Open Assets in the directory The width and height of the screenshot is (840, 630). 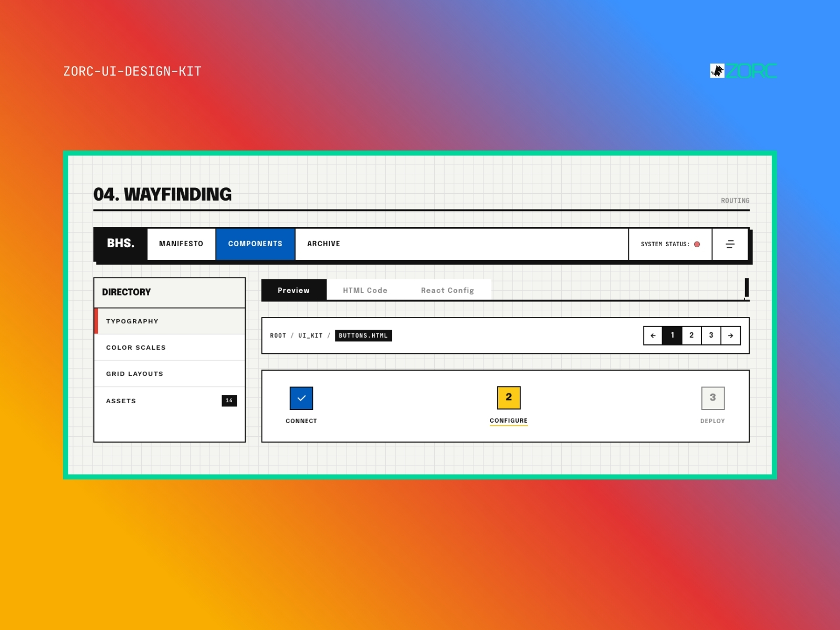[170, 401]
